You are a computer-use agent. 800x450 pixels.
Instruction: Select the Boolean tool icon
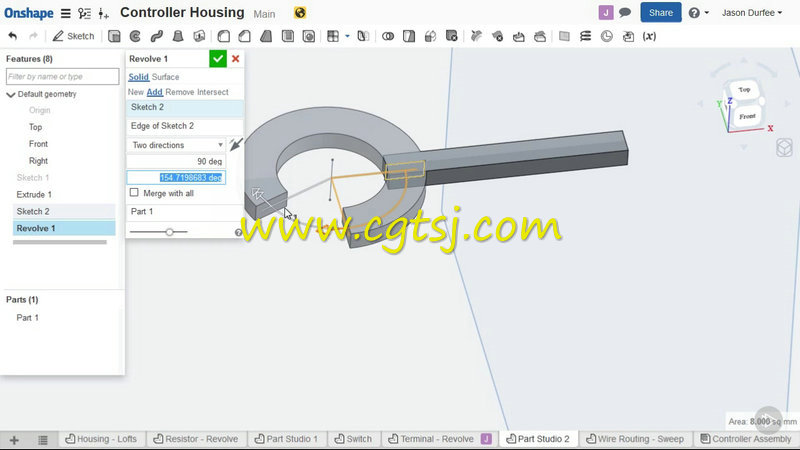point(388,36)
